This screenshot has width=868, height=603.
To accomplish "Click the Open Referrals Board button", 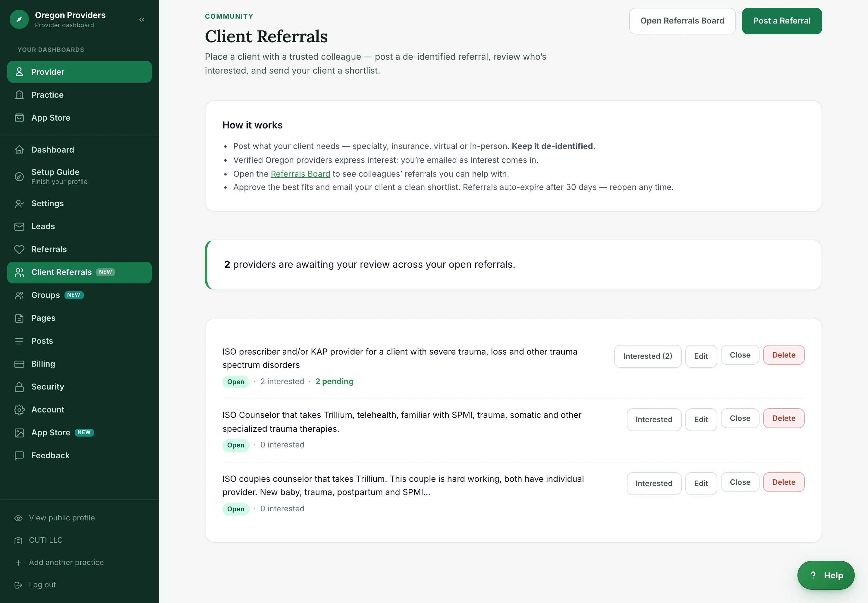I will tap(682, 21).
